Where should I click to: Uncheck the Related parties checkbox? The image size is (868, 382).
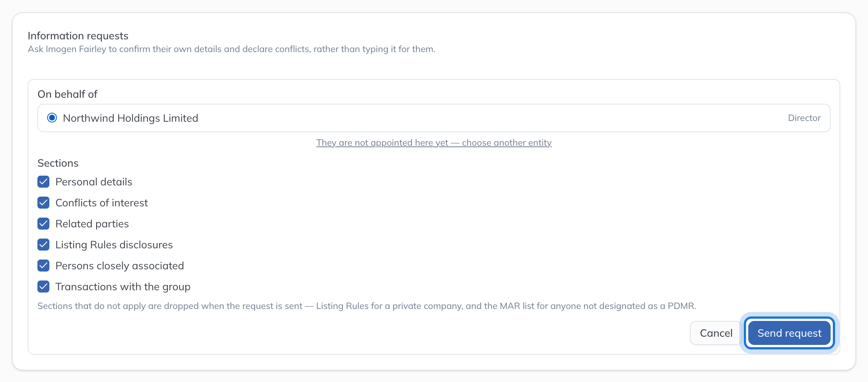point(43,224)
